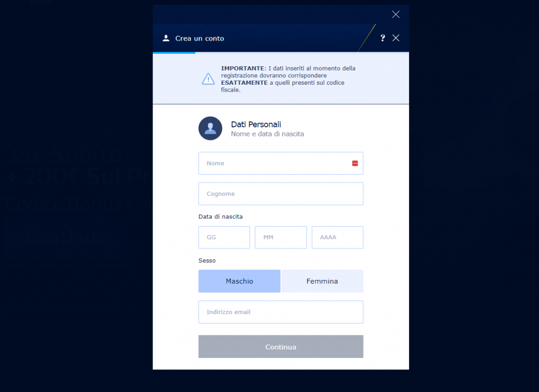539x392 pixels.
Task: Focus the Cognome text field
Action: [281, 194]
